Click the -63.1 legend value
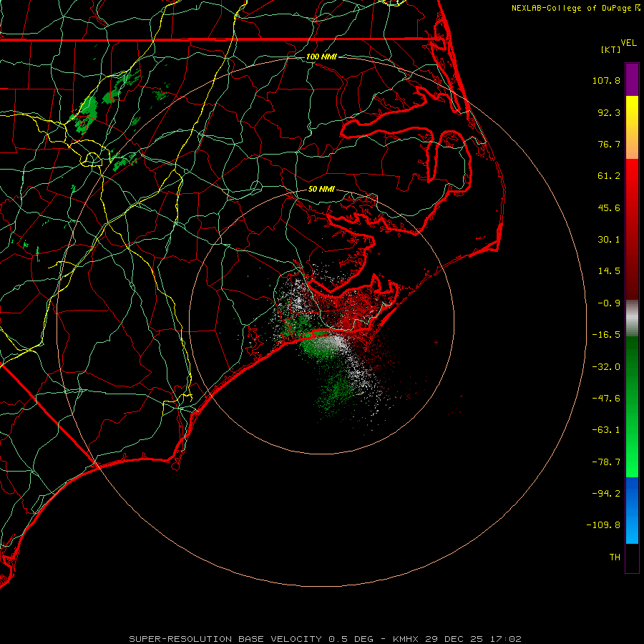Viewport: 644px width, 644px height. [x=606, y=430]
